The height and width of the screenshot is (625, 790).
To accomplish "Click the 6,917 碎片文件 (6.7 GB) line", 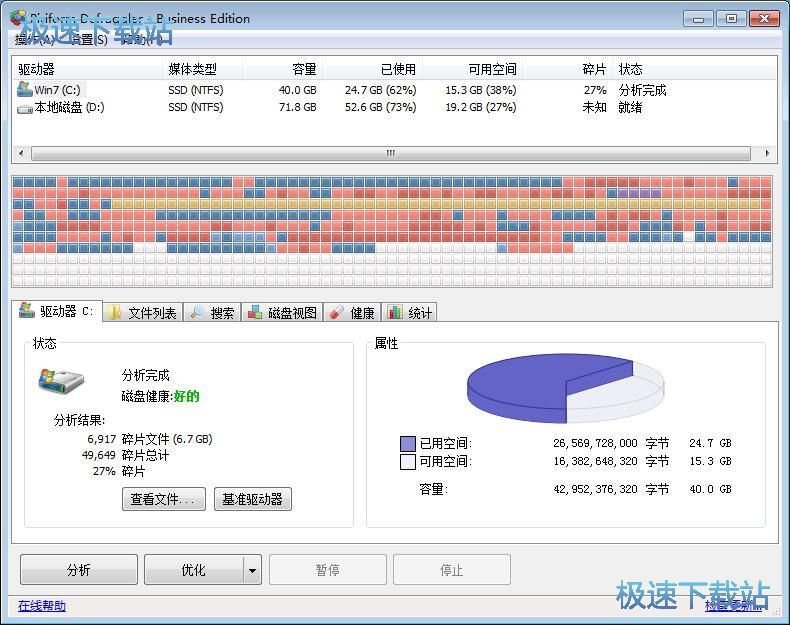I will coord(150,439).
